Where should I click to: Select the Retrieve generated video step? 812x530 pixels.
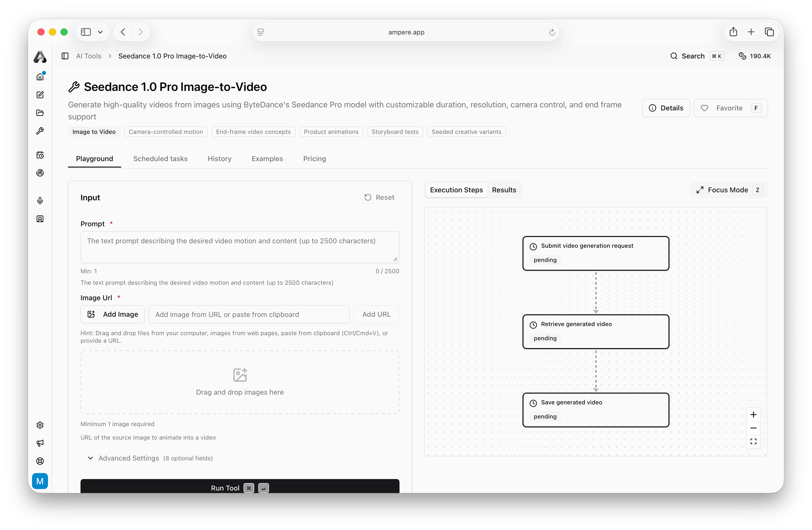[596, 332]
